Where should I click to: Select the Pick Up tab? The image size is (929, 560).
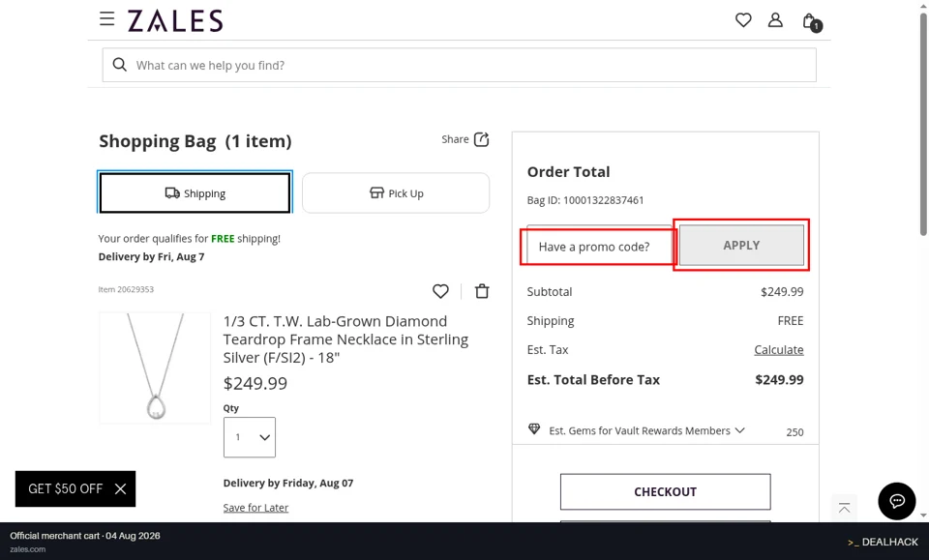[x=396, y=193]
